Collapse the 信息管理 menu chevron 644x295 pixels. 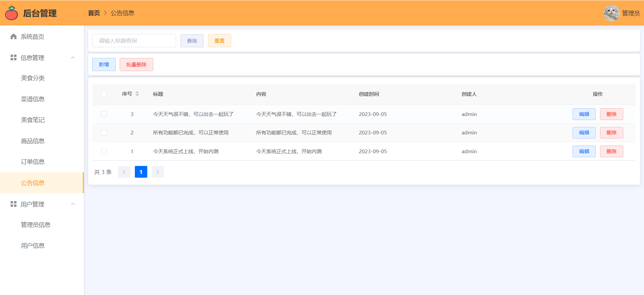pyautogui.click(x=73, y=58)
